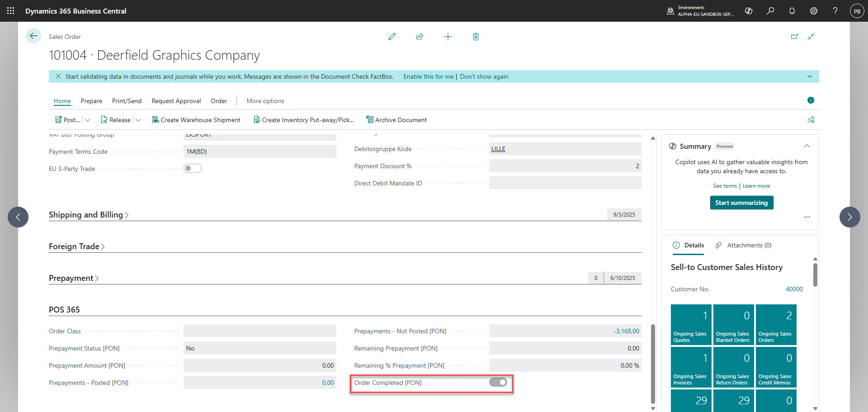This screenshot has width=868, height=412.
Task: Open this page in a new window
Action: click(x=794, y=37)
